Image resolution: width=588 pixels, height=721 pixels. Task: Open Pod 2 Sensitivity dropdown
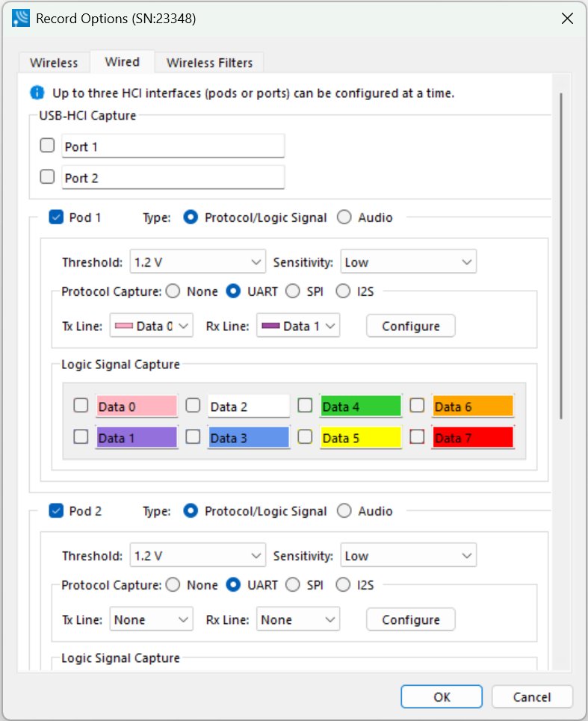408,555
